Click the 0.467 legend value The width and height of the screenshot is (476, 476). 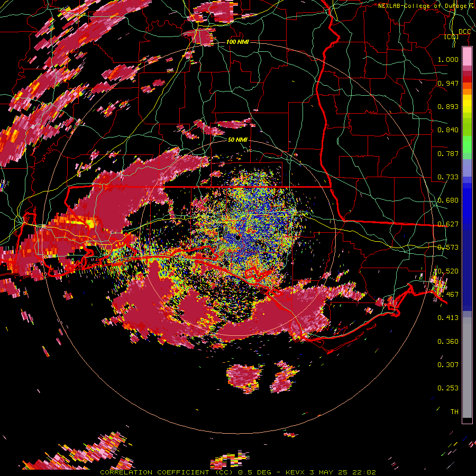tap(448, 294)
